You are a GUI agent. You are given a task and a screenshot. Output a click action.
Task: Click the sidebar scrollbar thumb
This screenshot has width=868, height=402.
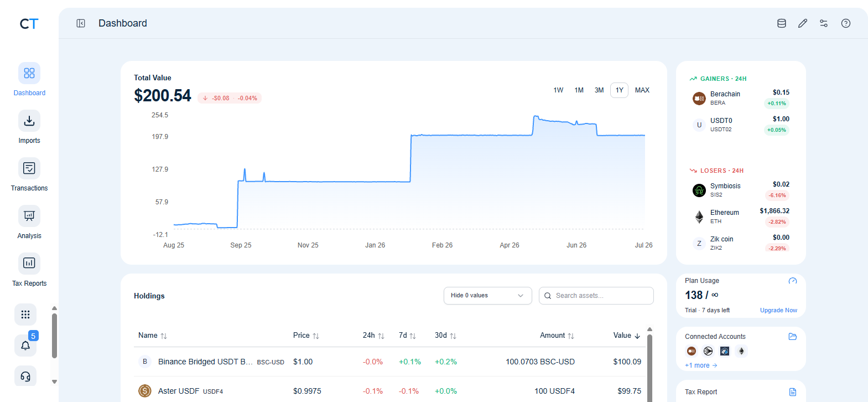54,336
